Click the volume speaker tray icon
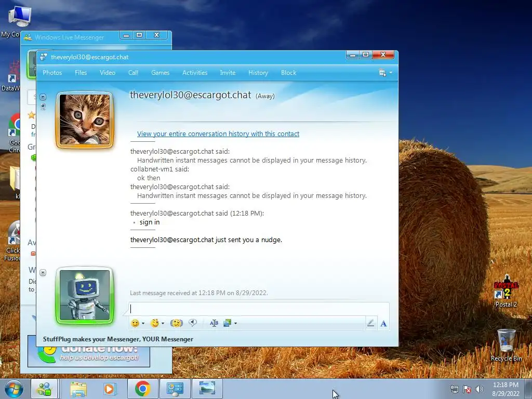Viewport: 532px width, 399px height. coord(480,389)
